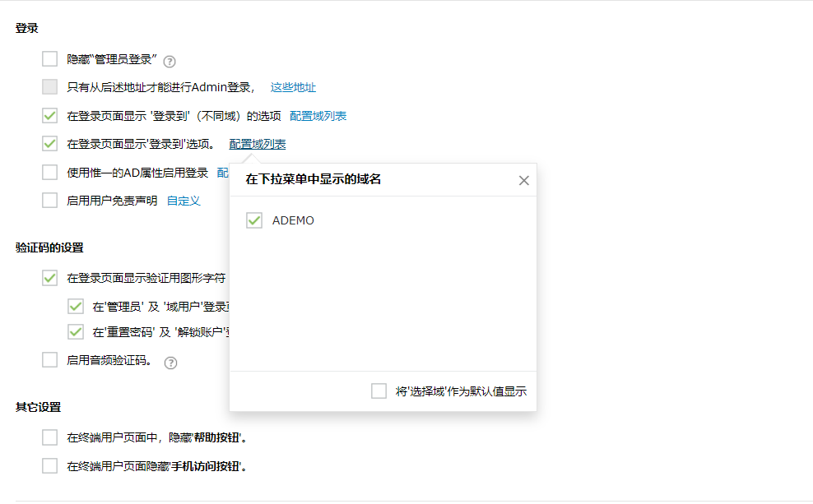Disable 在登录页面显示'登录到'选项
The image size is (813, 504).
(49, 143)
